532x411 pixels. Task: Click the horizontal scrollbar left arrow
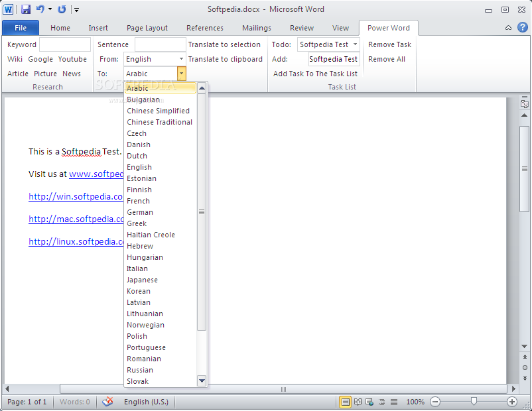pyautogui.click(x=7, y=389)
